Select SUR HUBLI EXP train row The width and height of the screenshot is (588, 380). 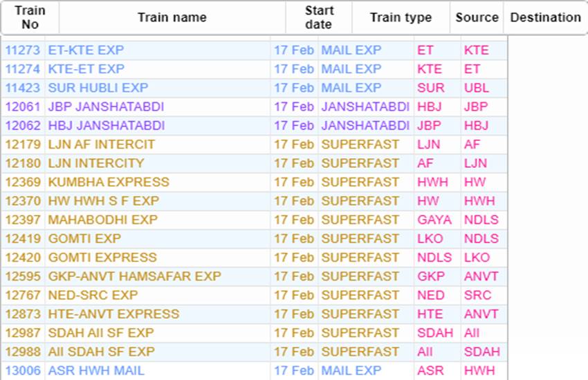pyautogui.click(x=254, y=88)
